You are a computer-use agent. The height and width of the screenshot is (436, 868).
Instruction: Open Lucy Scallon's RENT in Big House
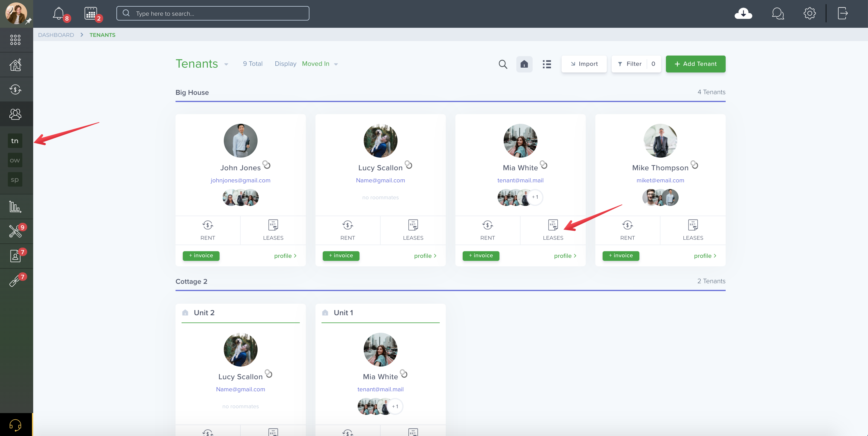coord(347,230)
